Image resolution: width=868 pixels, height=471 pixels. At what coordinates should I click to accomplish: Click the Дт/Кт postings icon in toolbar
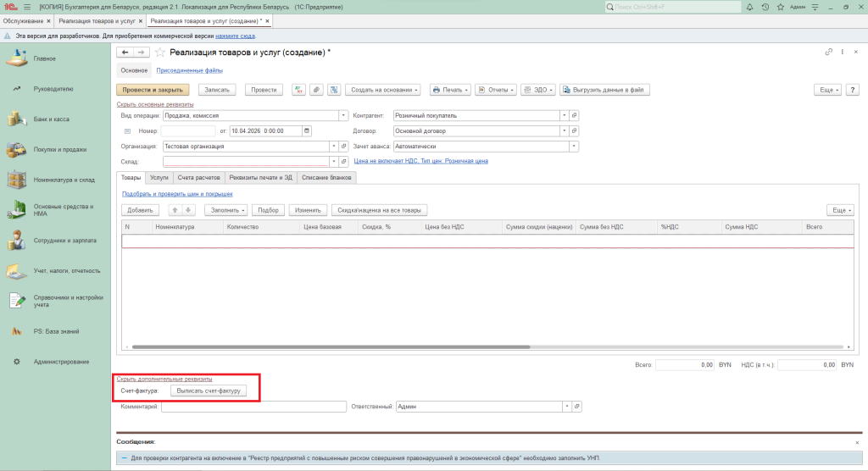[298, 89]
